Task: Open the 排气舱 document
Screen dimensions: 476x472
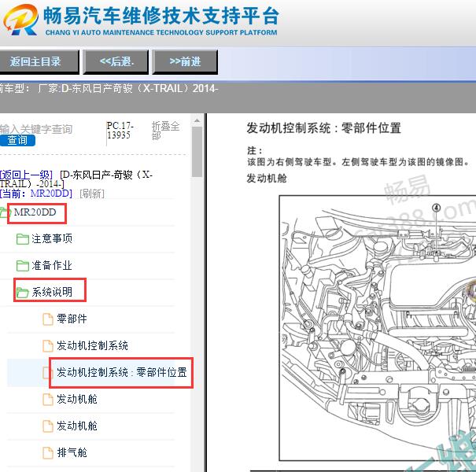Action: tap(72, 452)
